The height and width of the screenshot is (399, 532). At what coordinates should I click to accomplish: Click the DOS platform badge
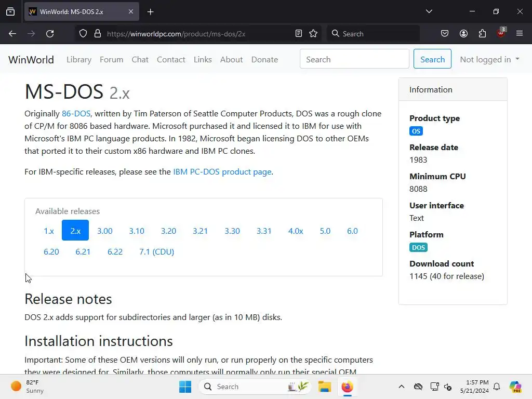pyautogui.click(x=418, y=247)
